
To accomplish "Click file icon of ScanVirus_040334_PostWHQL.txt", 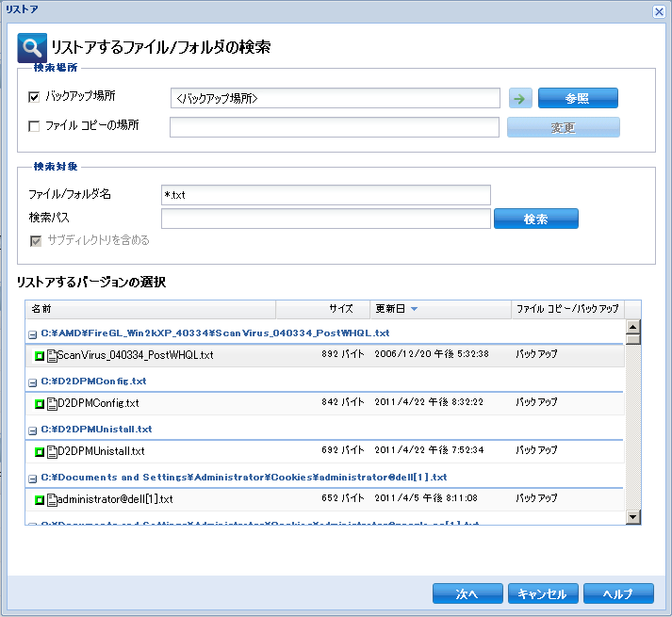I will (52, 356).
